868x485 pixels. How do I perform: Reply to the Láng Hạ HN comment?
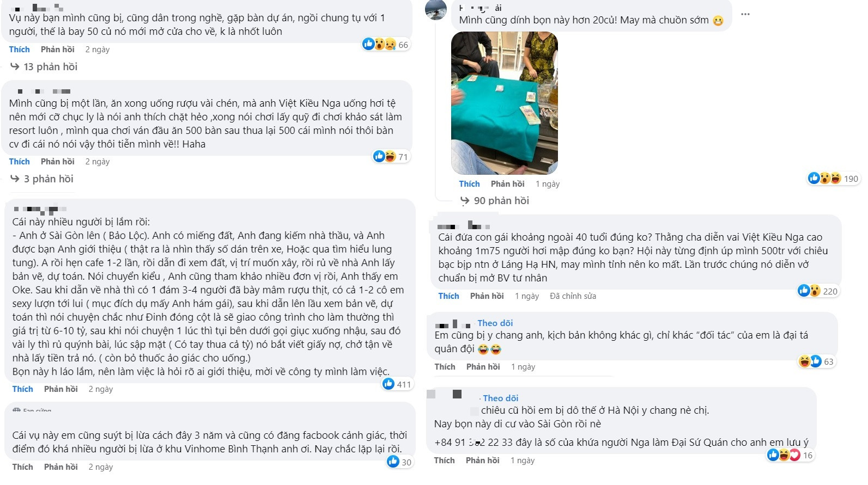[487, 296]
